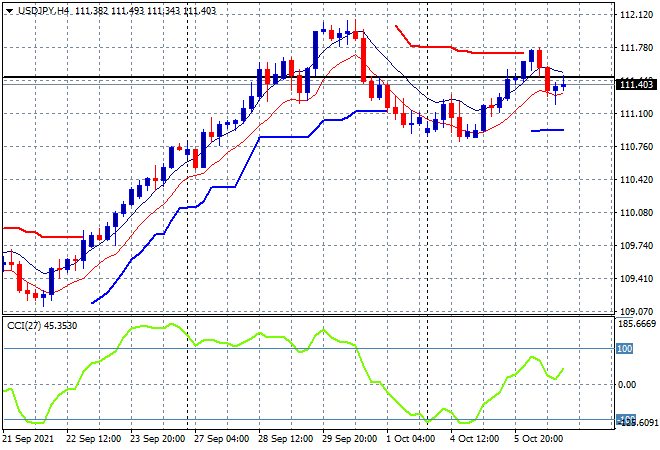This screenshot has width=660, height=450.
Task: Click the 28 Sep 12:00 time label
Action: (x=285, y=439)
